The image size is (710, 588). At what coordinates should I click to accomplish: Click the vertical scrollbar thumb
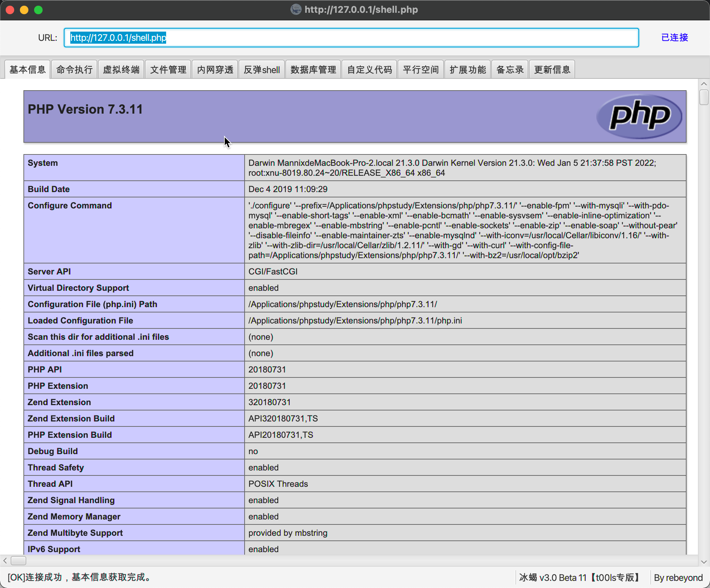(704, 97)
